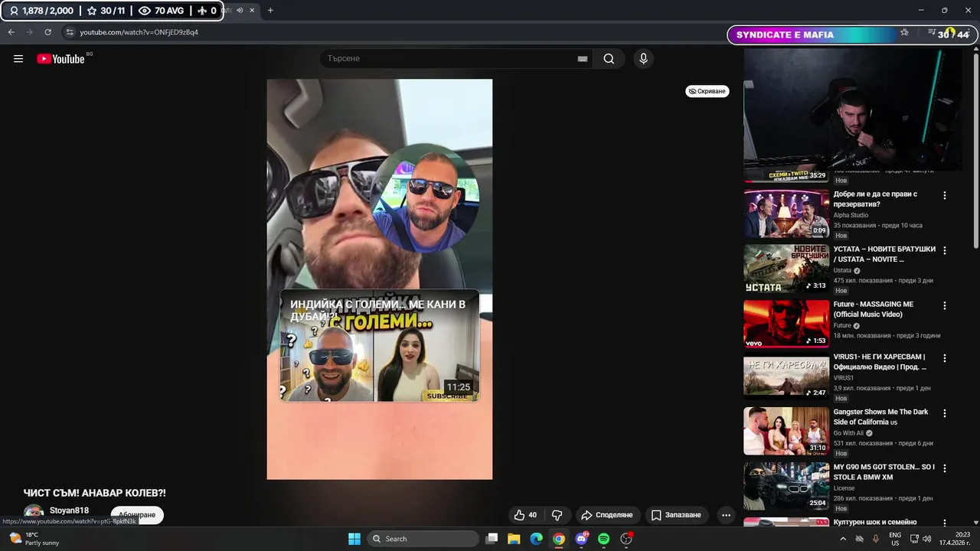Start voice search with the microphone
The image size is (980, 551).
pyautogui.click(x=643, y=59)
